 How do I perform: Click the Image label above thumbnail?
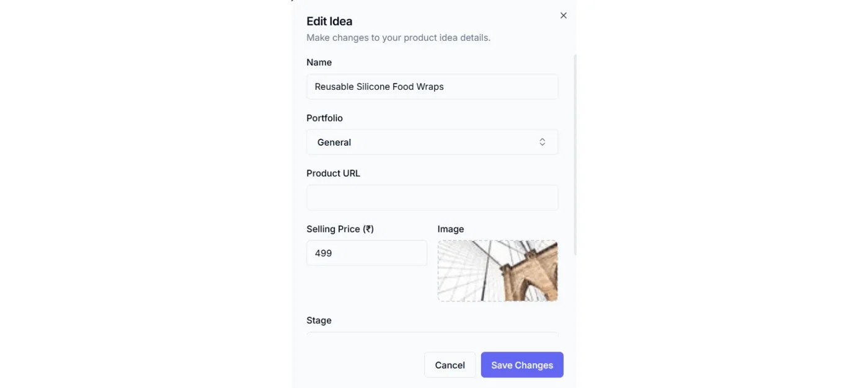pyautogui.click(x=450, y=229)
